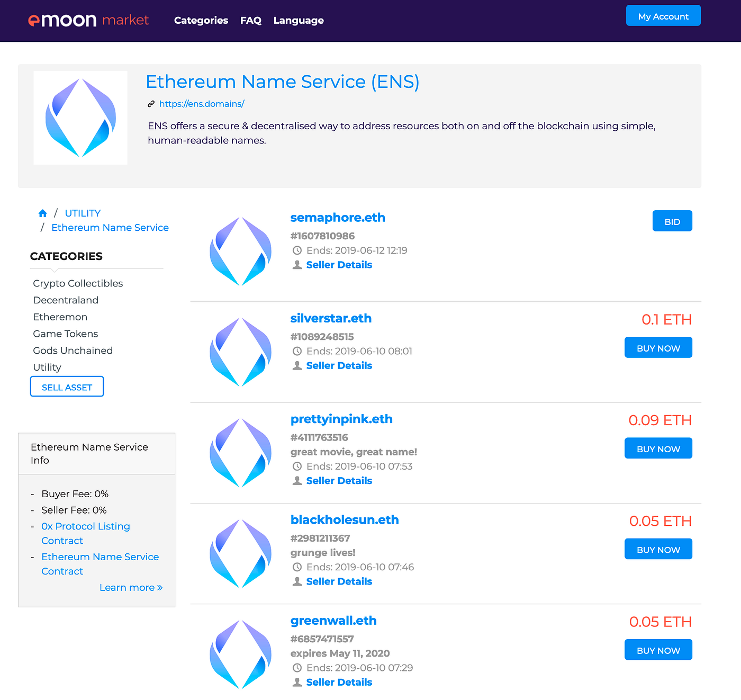Viewport: 741px width, 700px height.
Task: Buy blackholesun.eth with BUY NOW
Action: (x=658, y=549)
